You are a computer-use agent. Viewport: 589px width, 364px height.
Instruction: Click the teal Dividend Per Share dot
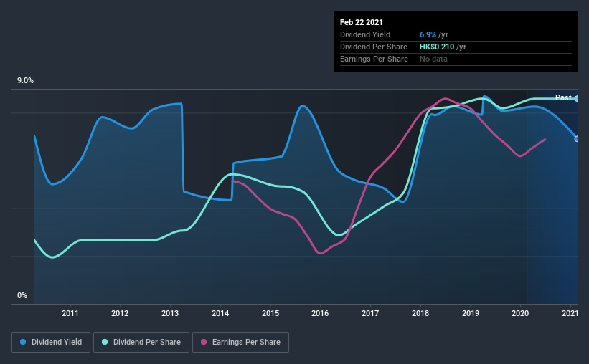pos(105,342)
